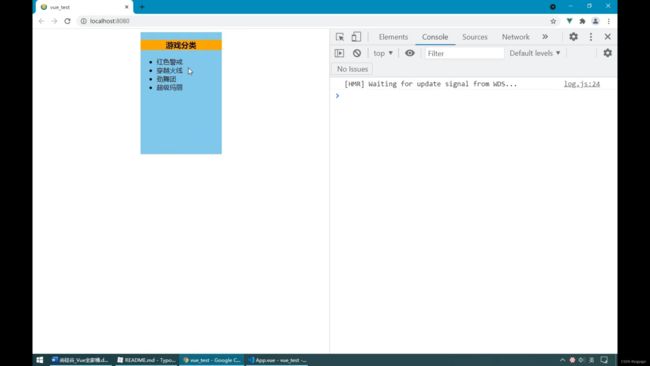This screenshot has width=650, height=366.
Task: Go forward with browser forward arrow
Action: (x=54, y=21)
